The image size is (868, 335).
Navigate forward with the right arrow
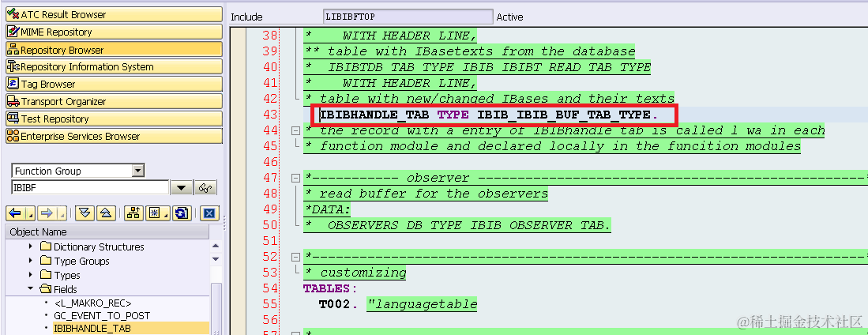(47, 213)
